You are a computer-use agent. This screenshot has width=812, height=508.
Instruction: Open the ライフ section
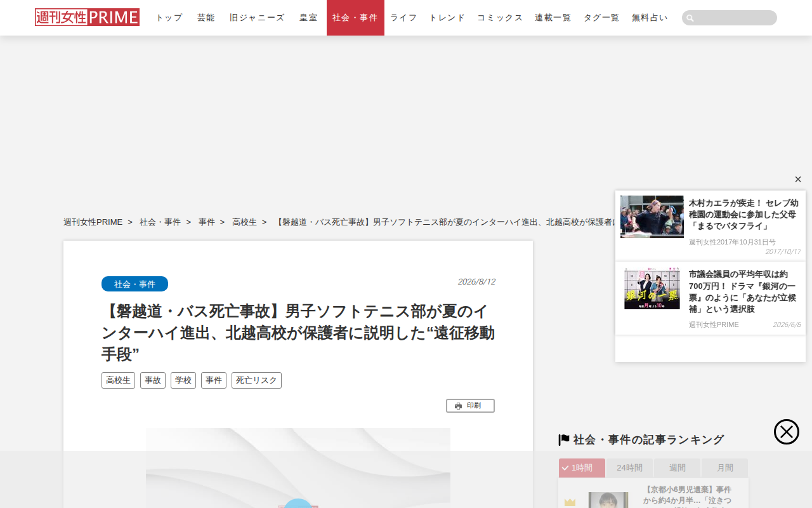tap(403, 18)
